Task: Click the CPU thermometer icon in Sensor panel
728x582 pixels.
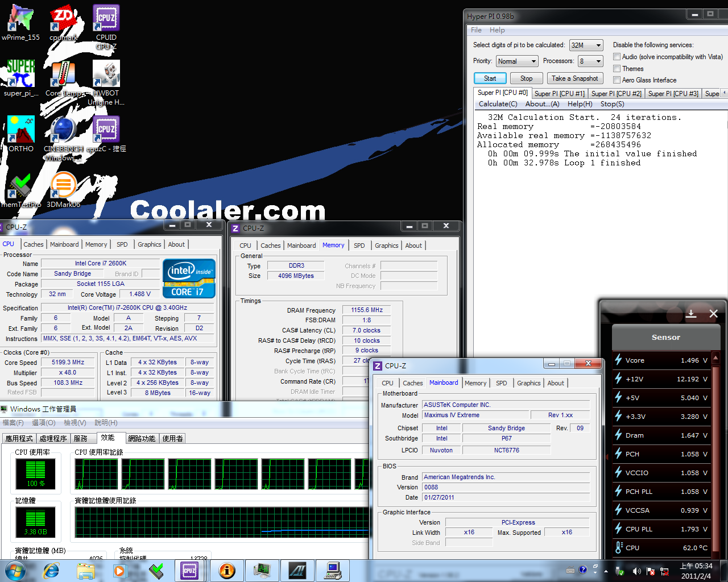Action: 618,547
